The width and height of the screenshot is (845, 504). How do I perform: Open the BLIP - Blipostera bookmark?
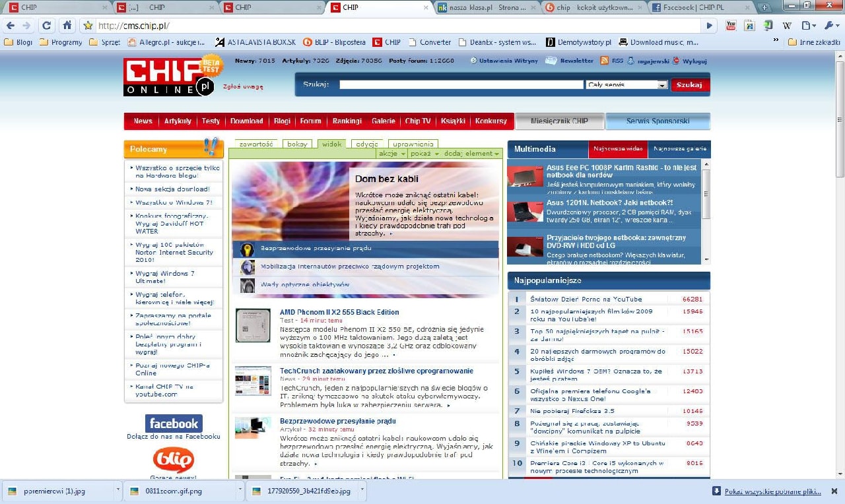point(334,42)
